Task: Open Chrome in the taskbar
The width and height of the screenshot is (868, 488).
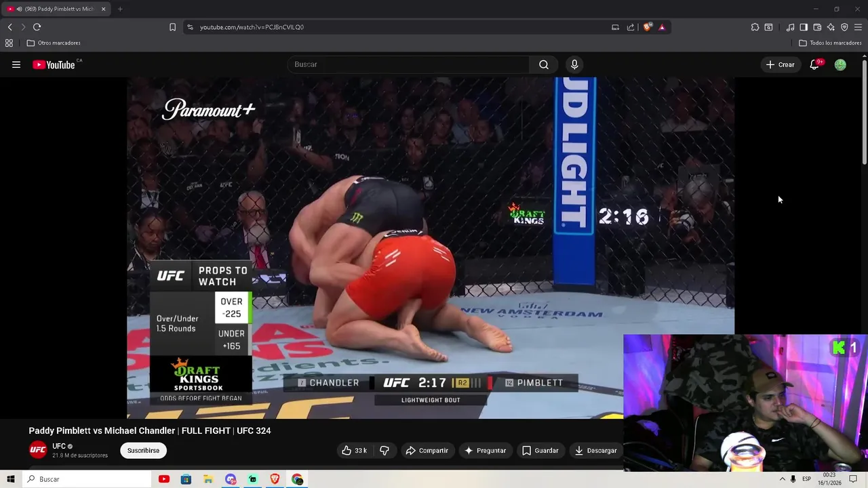Action: coord(297,479)
